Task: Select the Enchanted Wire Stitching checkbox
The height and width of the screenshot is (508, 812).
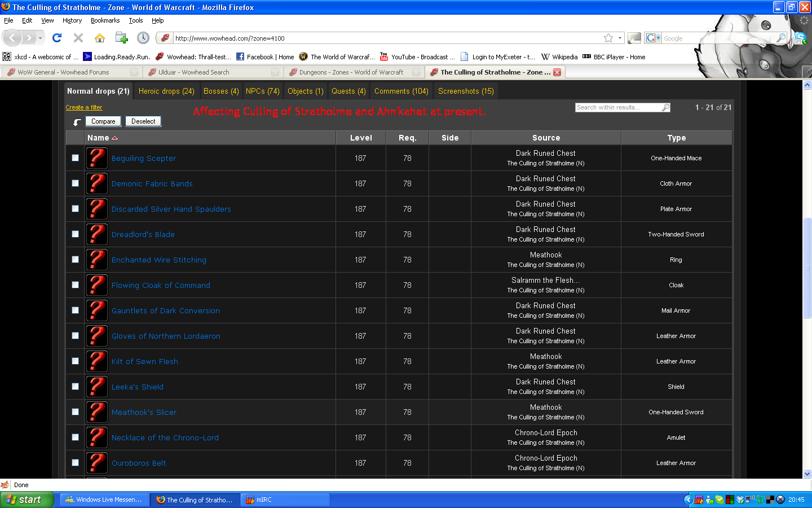Action: click(76, 260)
